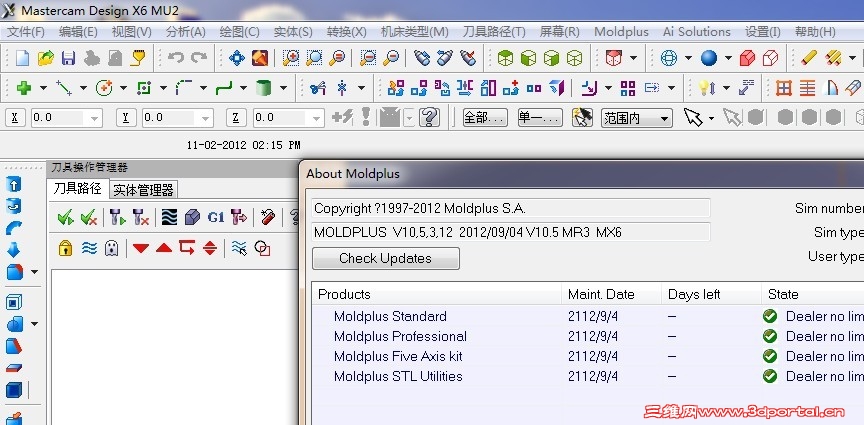Click the ghost toggle posting icon
Image resolution: width=864 pixels, height=425 pixels.
(x=111, y=248)
